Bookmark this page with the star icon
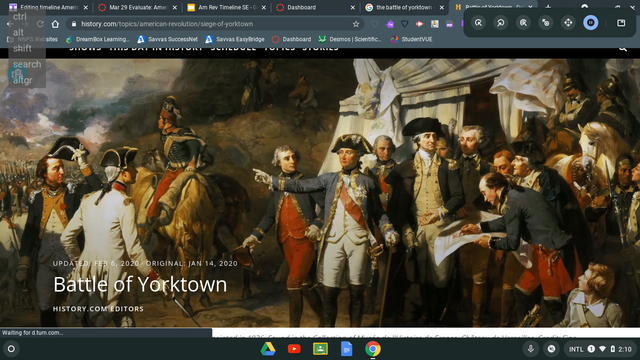The image size is (640, 360). click(356, 24)
